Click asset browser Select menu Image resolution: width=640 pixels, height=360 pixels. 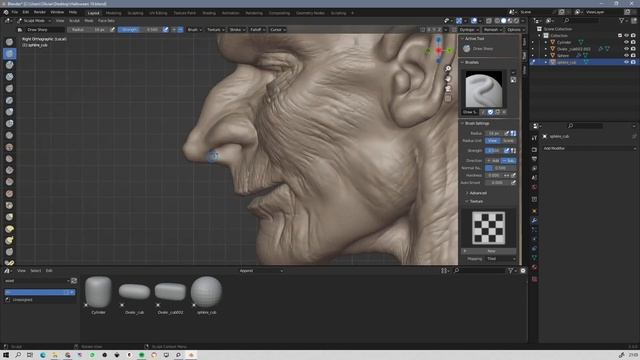pos(36,271)
